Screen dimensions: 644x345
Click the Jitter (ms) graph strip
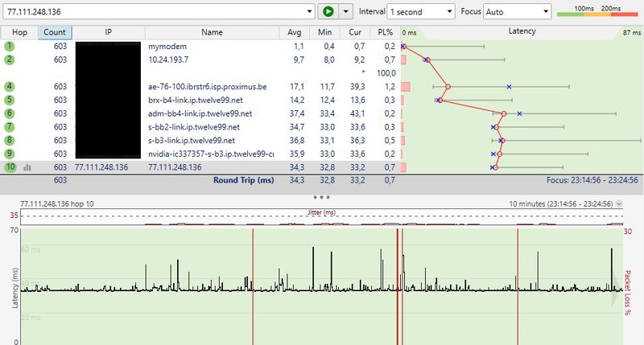coord(321,216)
